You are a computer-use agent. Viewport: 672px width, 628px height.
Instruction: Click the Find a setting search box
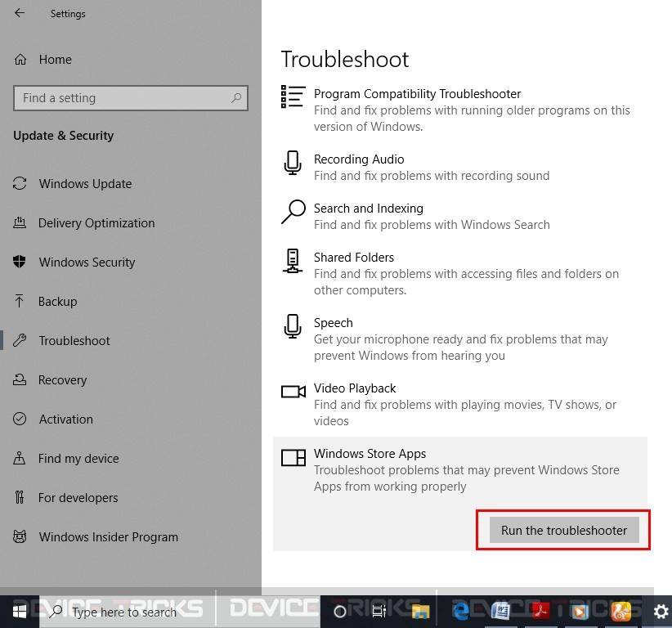click(130, 97)
